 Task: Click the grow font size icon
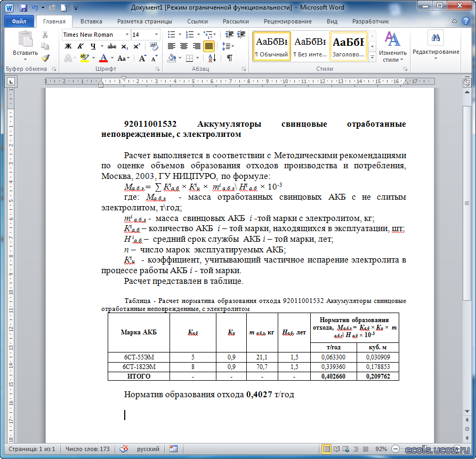143,58
